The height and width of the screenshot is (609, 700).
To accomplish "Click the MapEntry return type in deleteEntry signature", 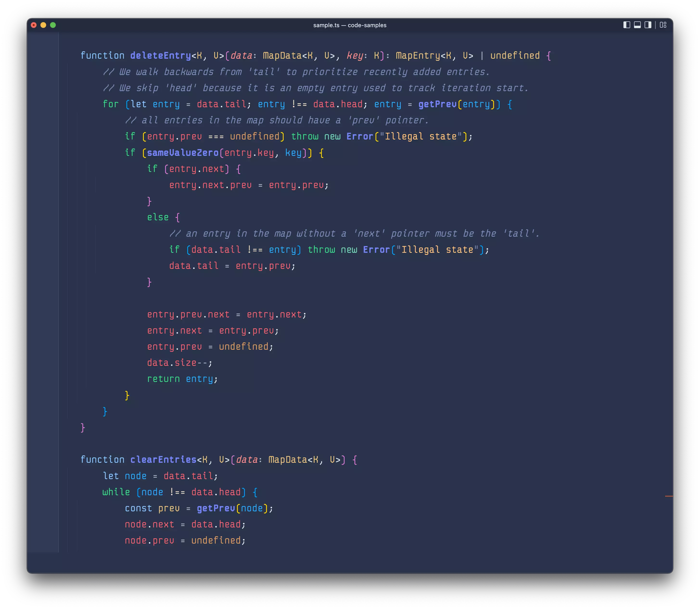I will (418, 55).
